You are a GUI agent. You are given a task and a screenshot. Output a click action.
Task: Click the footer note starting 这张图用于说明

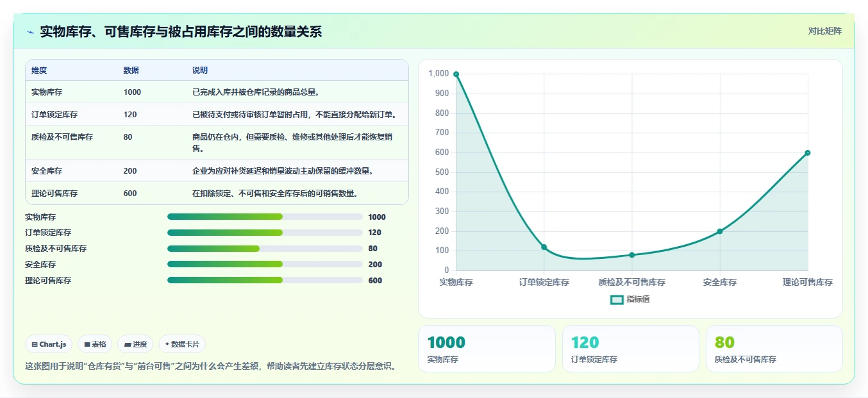210,366
